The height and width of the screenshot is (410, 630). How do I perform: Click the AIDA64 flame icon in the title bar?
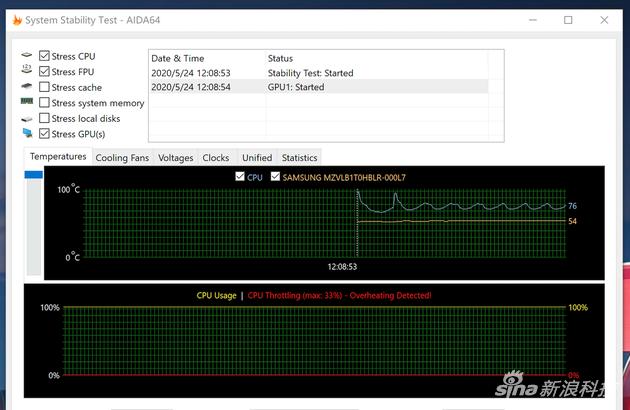coord(17,20)
